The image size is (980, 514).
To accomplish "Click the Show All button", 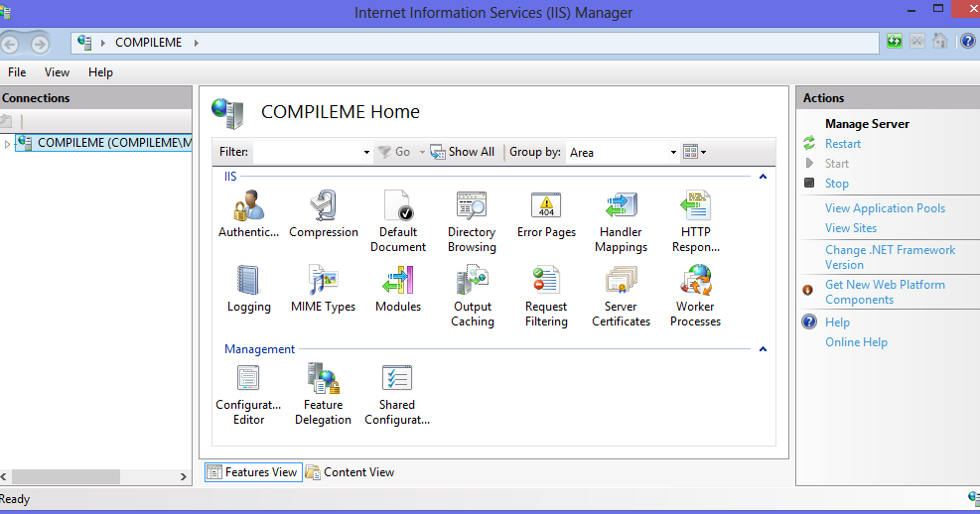I will [x=463, y=152].
